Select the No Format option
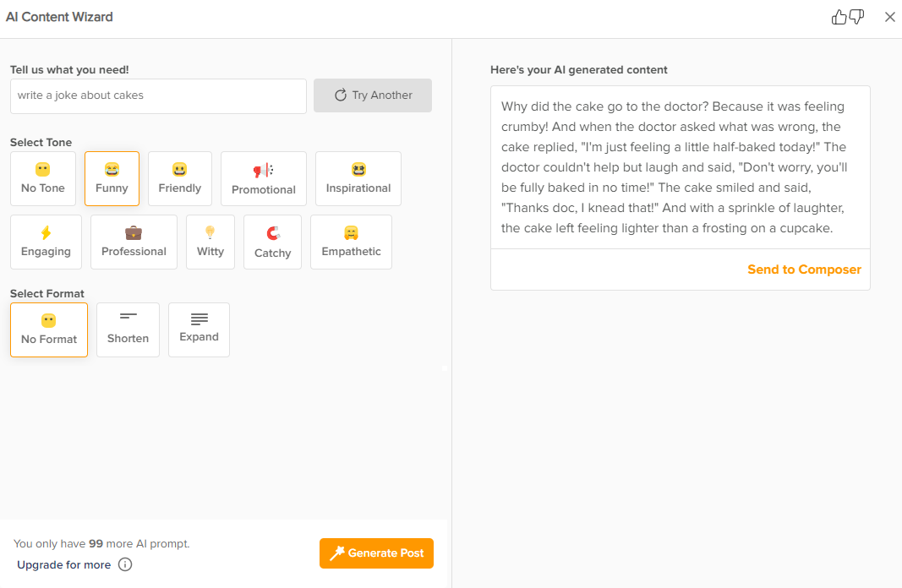Image resolution: width=902 pixels, height=588 pixels. point(49,329)
